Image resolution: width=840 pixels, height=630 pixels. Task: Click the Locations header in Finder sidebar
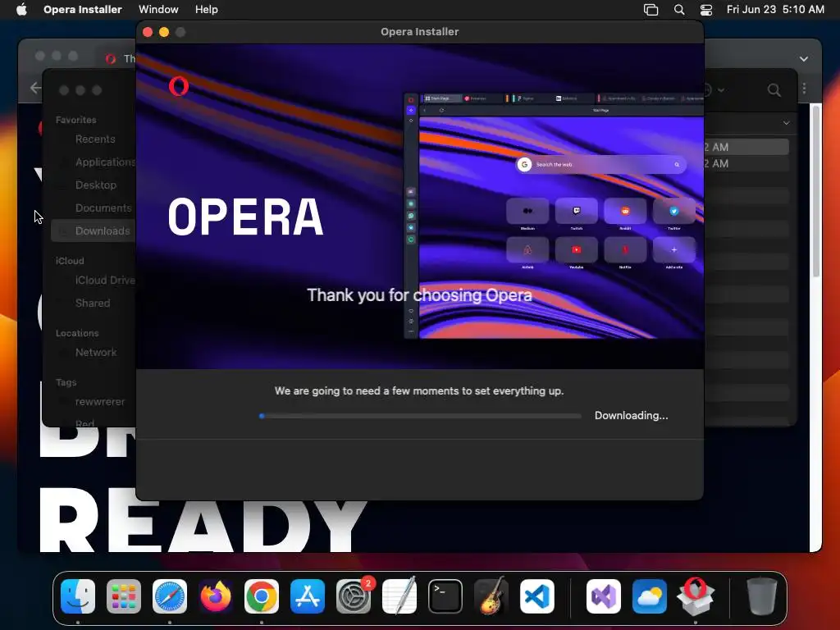[x=77, y=333]
